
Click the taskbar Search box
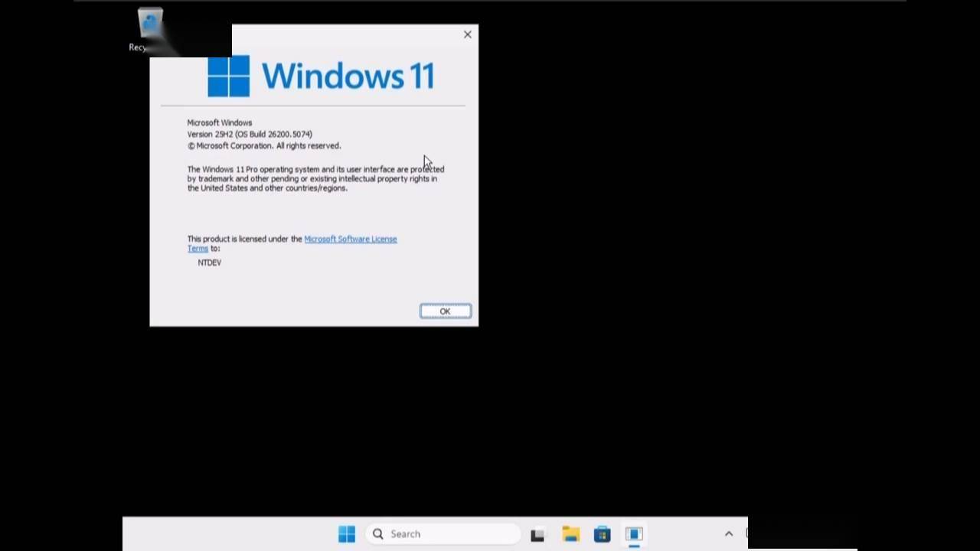443,533
